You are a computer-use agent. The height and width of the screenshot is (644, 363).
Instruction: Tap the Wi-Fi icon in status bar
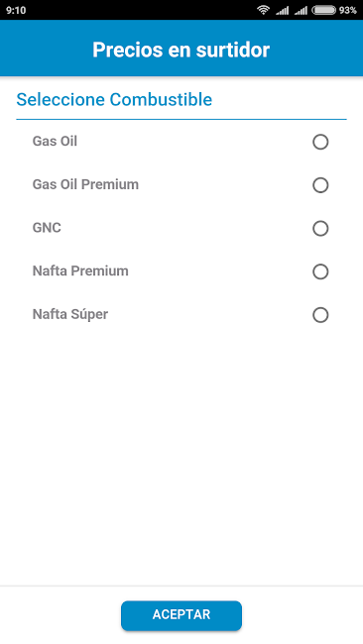tap(263, 10)
